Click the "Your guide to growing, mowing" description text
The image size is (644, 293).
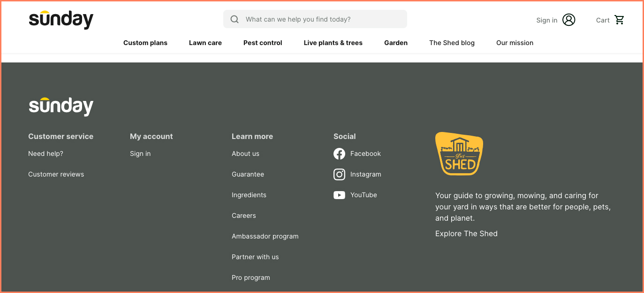point(523,207)
